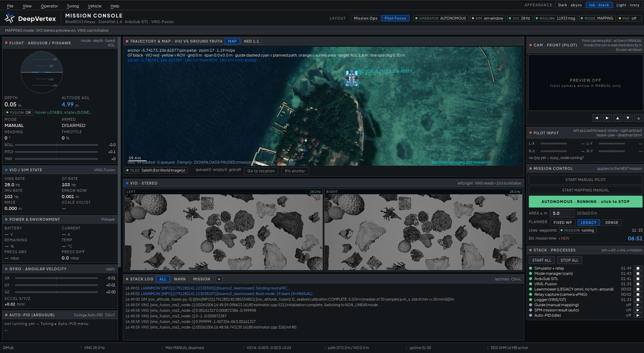Click the ROLL attitude slider bar
This screenshot has height=353, width=644.
coord(56,145)
